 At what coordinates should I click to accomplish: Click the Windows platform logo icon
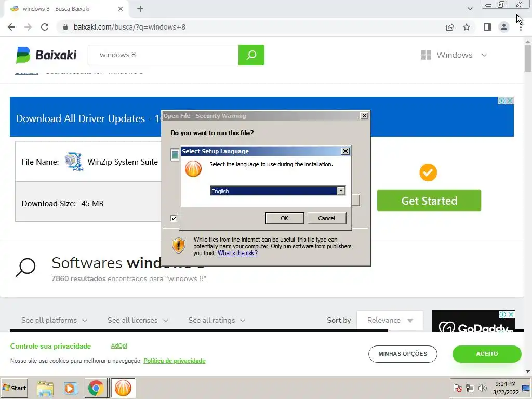click(x=426, y=55)
